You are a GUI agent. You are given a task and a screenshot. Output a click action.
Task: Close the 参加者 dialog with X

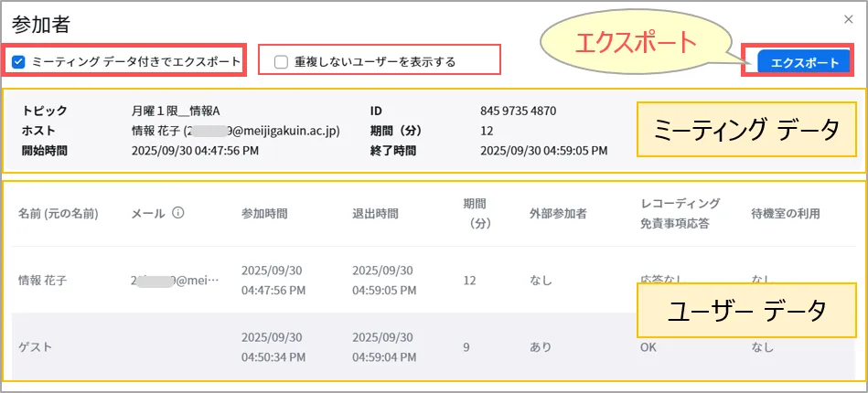(x=848, y=18)
